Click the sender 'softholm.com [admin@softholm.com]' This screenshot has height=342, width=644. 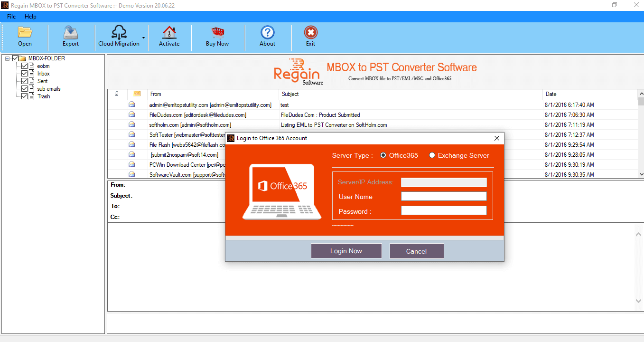pos(190,125)
